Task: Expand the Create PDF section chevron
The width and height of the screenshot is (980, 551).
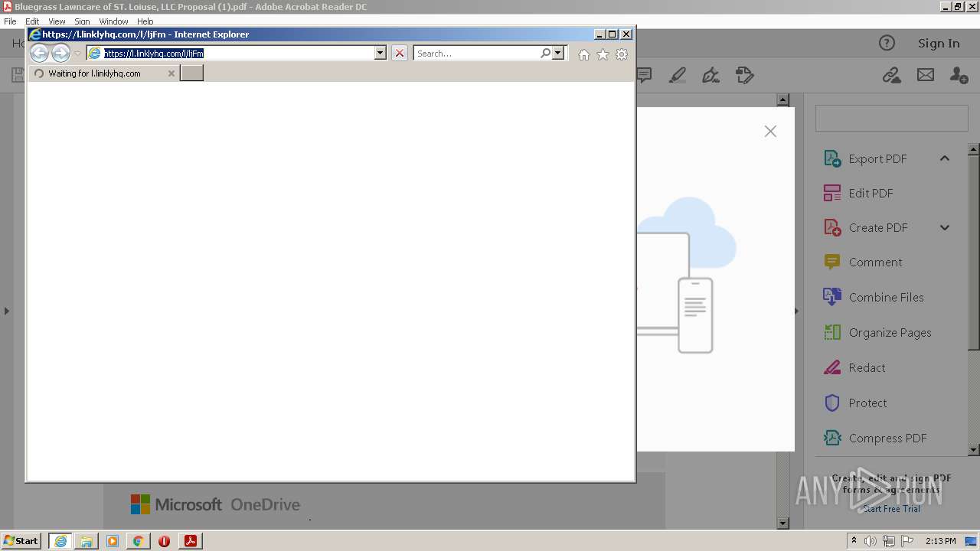Action: click(x=945, y=227)
